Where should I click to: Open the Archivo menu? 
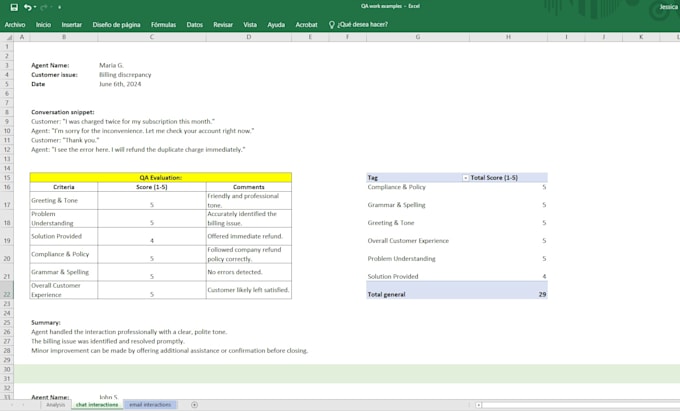click(x=15, y=25)
